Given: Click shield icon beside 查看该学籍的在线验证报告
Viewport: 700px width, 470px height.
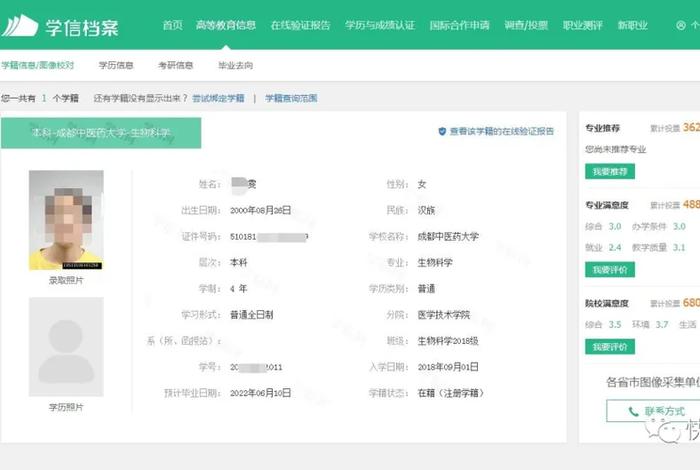Looking at the screenshot, I should click(x=442, y=131).
